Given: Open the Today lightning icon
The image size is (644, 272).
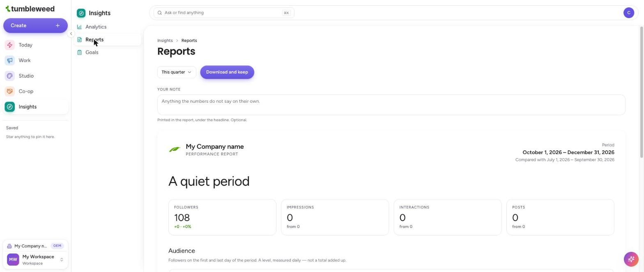Looking at the screenshot, I should [9, 45].
